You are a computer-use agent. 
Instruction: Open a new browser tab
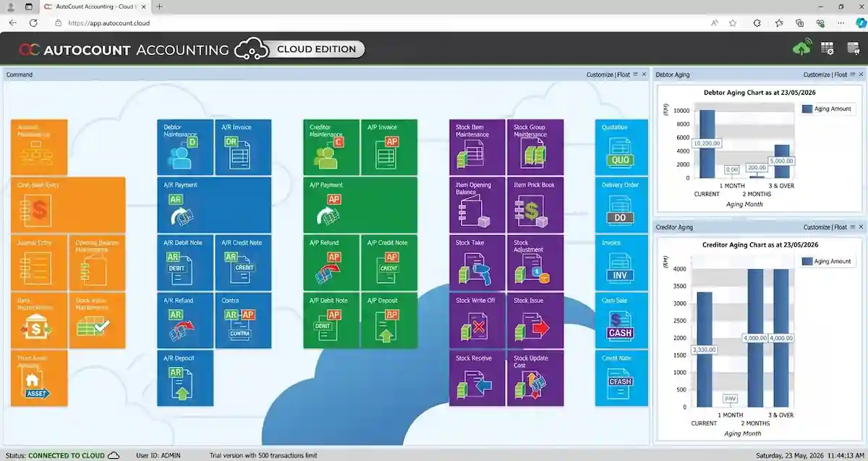(x=160, y=7)
